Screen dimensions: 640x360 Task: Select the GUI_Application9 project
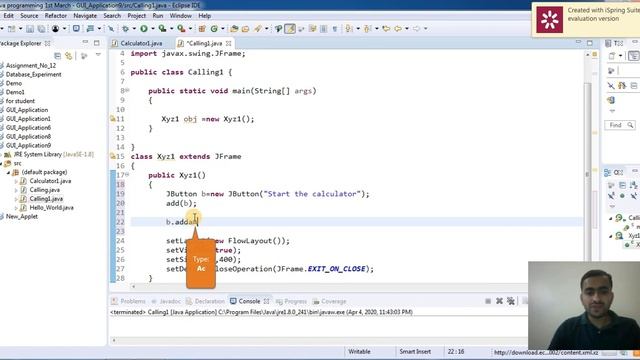click(x=28, y=146)
